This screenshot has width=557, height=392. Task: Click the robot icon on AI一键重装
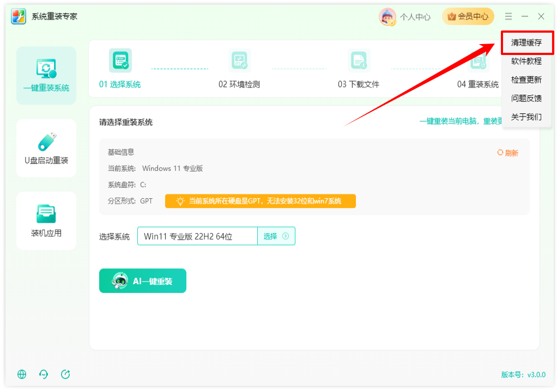120,281
